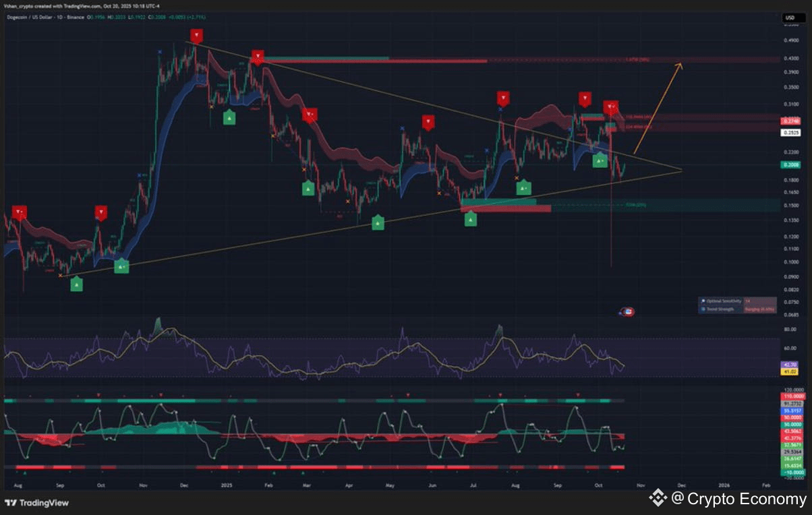Click the sell marker above January 2025 high
The width and height of the screenshot is (812, 515).
258,57
